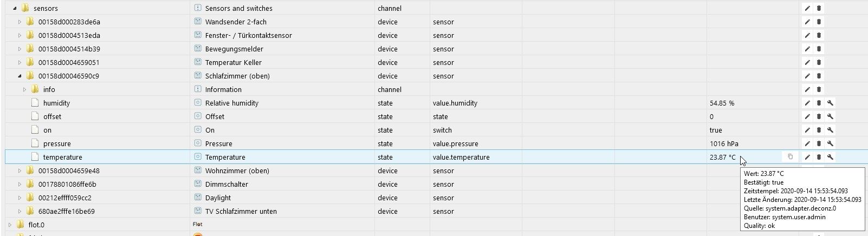Open wrench settings for humidity state
Image resolution: width=868 pixels, height=236 pixels.
[x=830, y=103]
